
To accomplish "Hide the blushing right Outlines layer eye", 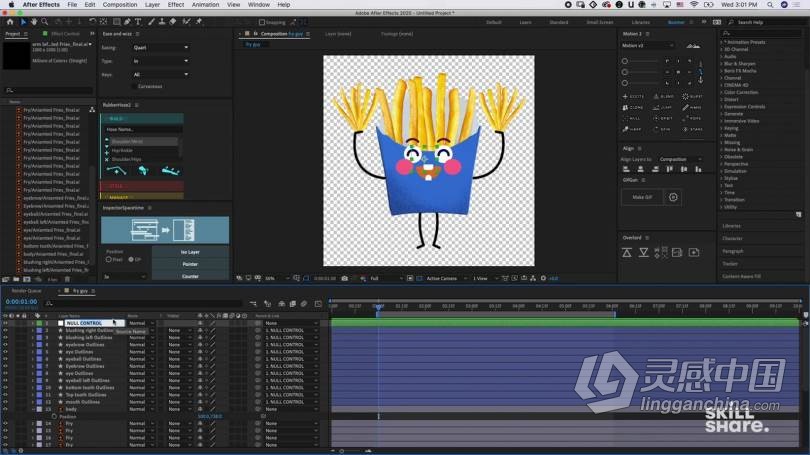I will pyautogui.click(x=6, y=331).
